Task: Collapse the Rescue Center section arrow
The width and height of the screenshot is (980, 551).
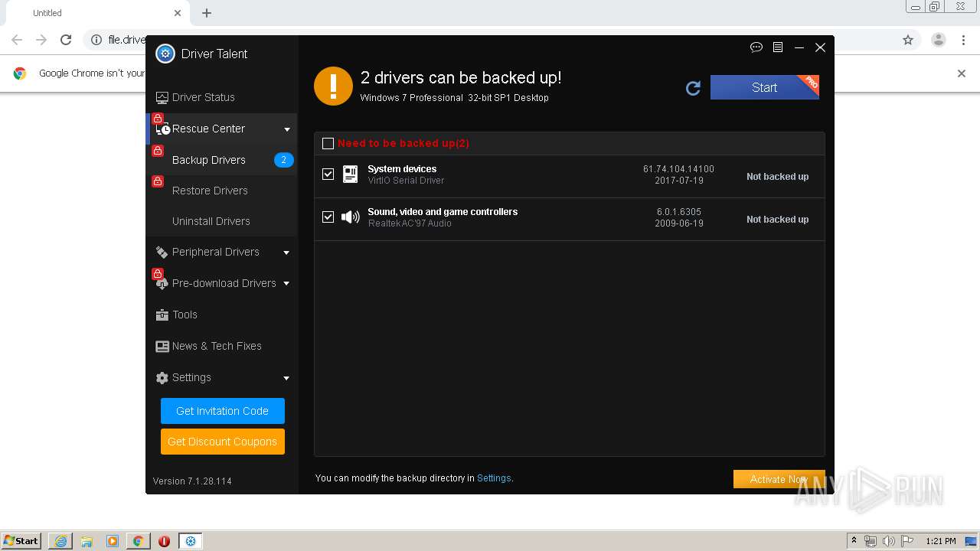Action: pos(287,129)
